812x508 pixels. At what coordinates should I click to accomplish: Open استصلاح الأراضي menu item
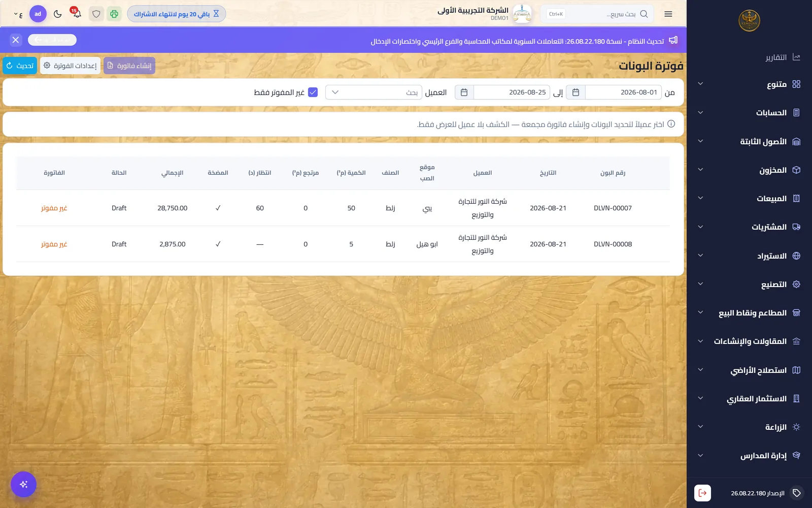[x=750, y=370]
